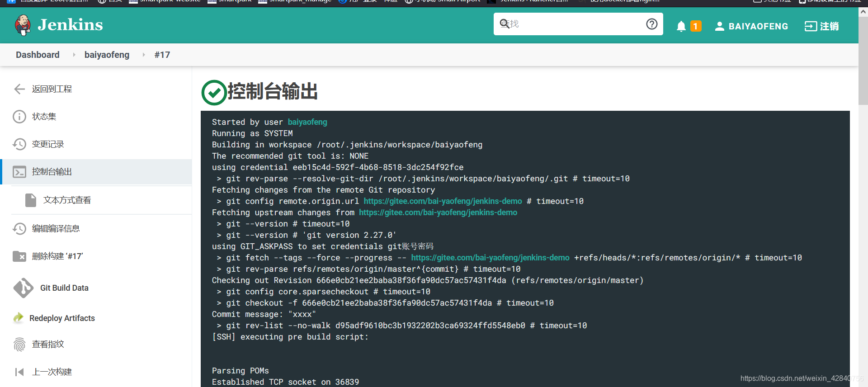This screenshot has width=868, height=387.
Task: Go to Dashboard breadcrumb
Action: pyautogui.click(x=38, y=55)
